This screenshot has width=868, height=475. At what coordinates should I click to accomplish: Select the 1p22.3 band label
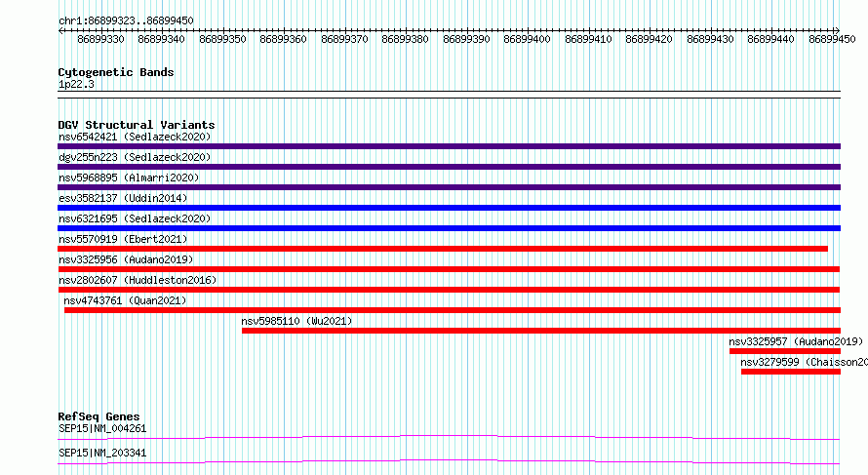tap(76, 84)
